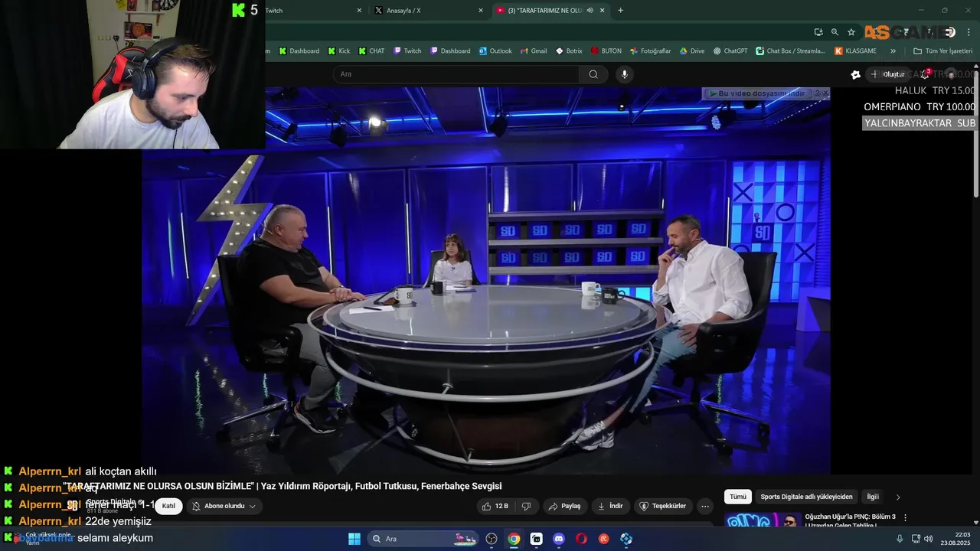
Task: Open options for Oğuzhan Uğur'la PINÇ video
Action: (905, 517)
